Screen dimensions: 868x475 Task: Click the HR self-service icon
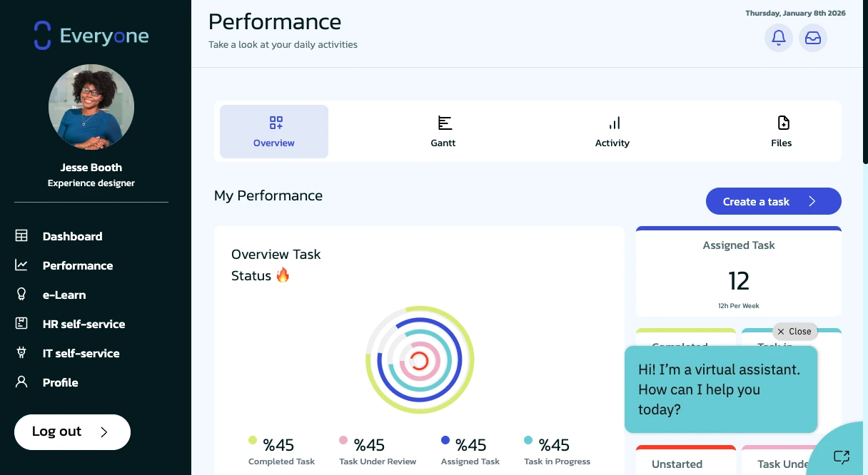(21, 324)
